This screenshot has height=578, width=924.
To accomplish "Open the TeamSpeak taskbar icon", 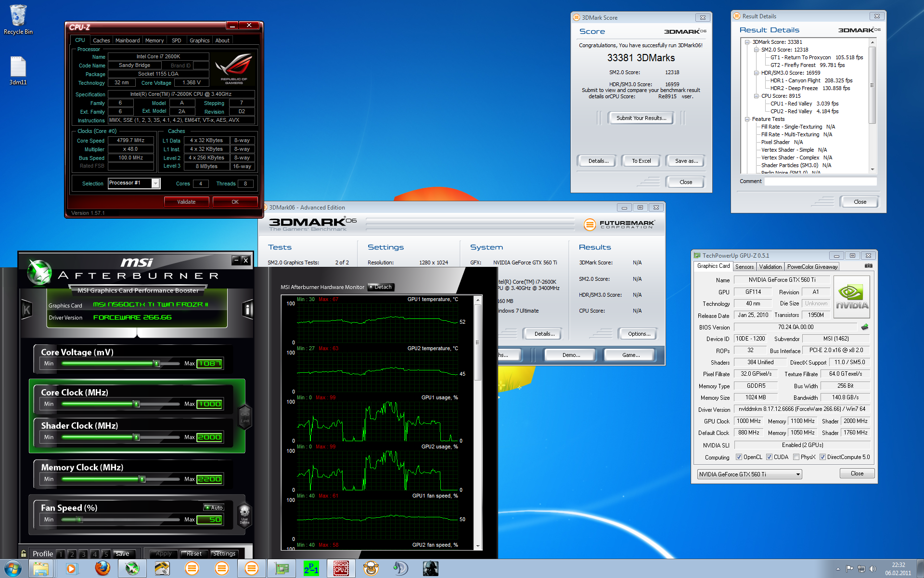I will coord(400,569).
